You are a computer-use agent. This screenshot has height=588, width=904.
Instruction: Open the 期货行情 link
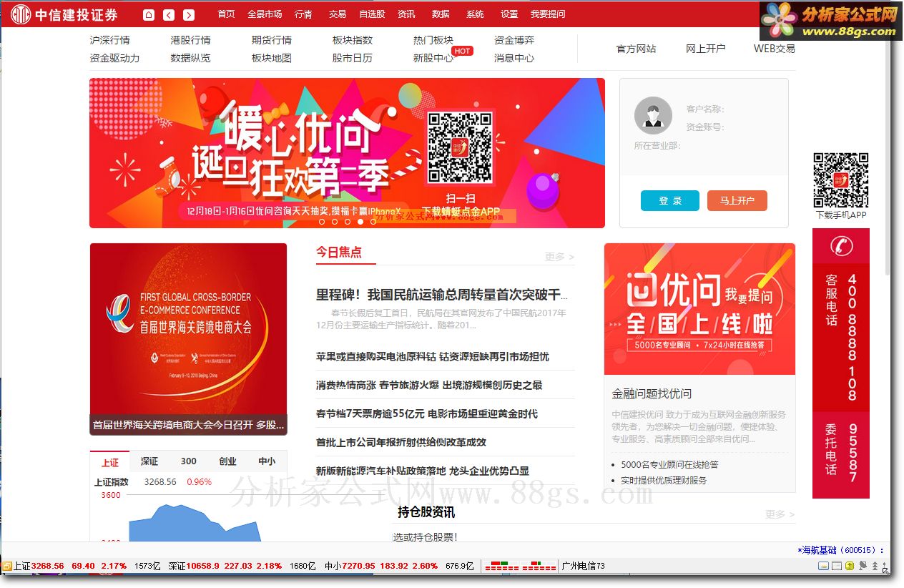(x=272, y=40)
